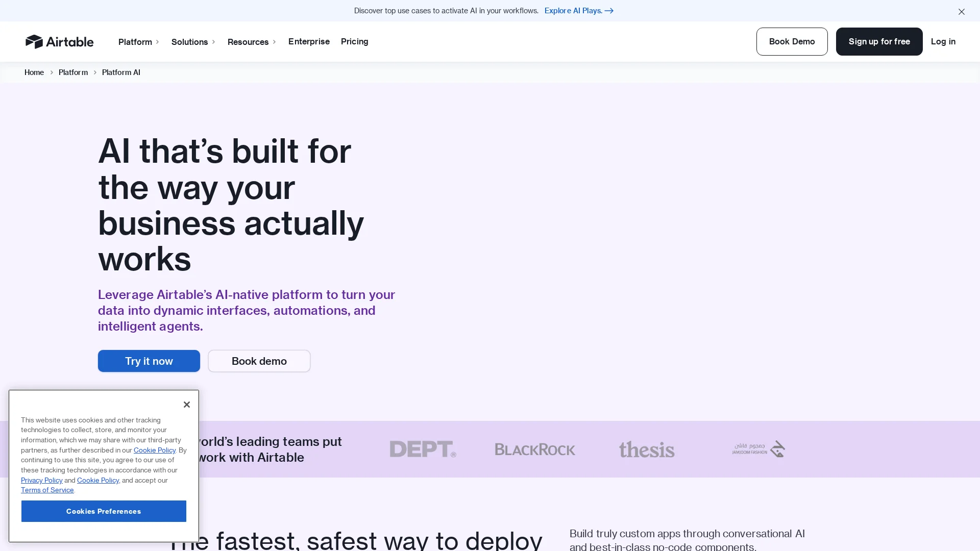Screen dimensions: 980x551
Task: Click the Book Demo header button
Action: coord(792,41)
